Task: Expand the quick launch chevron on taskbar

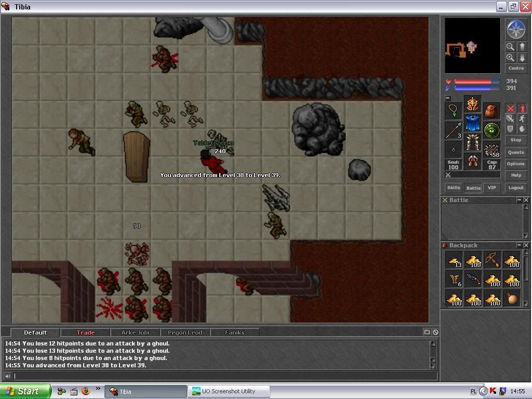Action: point(98,389)
